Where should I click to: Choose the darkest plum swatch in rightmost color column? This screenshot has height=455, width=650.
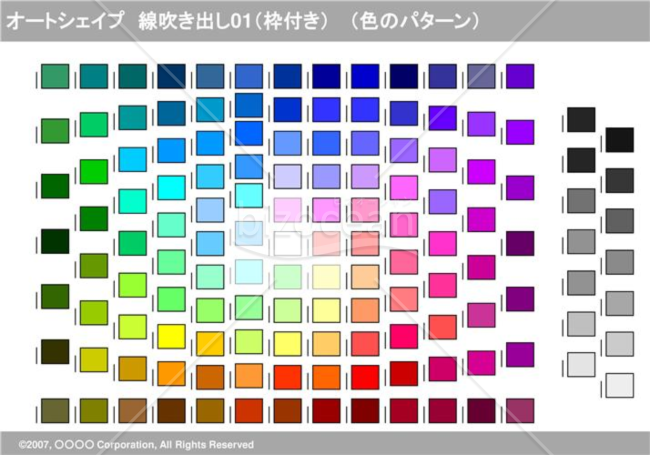click(x=520, y=244)
